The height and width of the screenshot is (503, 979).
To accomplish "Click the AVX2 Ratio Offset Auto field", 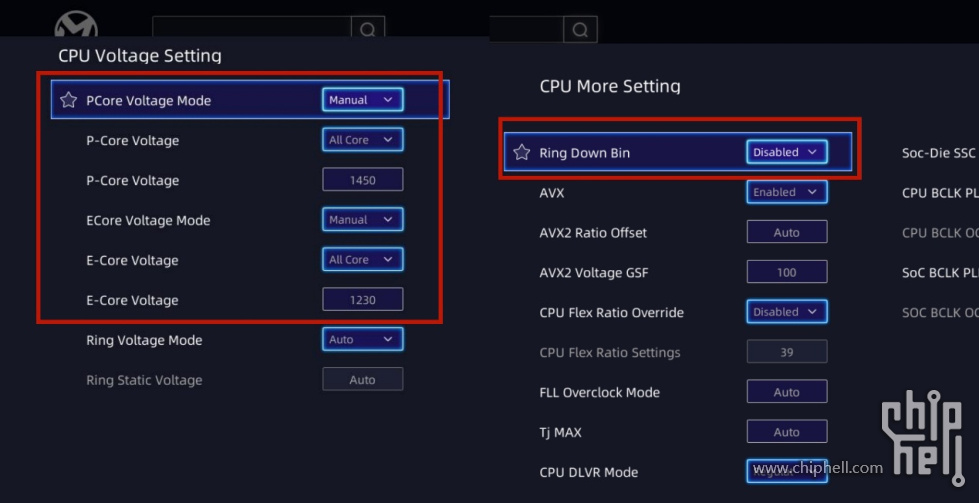I will point(787,232).
